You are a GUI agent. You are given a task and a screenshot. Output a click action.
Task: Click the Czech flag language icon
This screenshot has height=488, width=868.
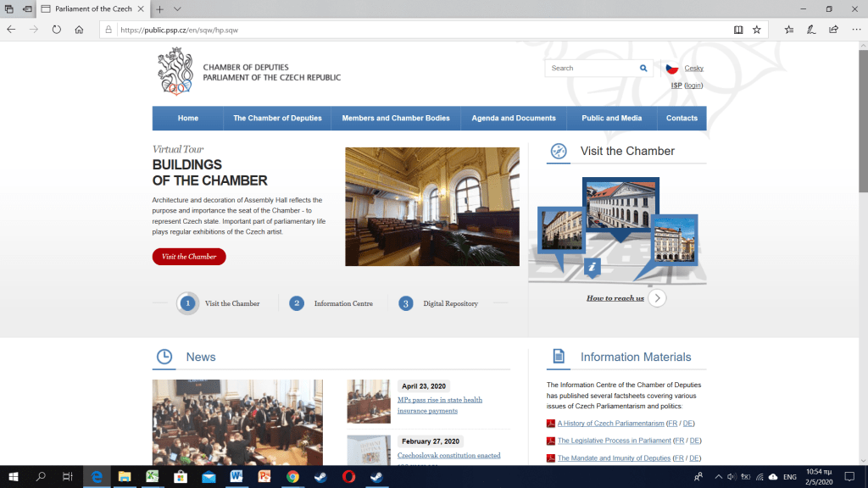click(671, 69)
